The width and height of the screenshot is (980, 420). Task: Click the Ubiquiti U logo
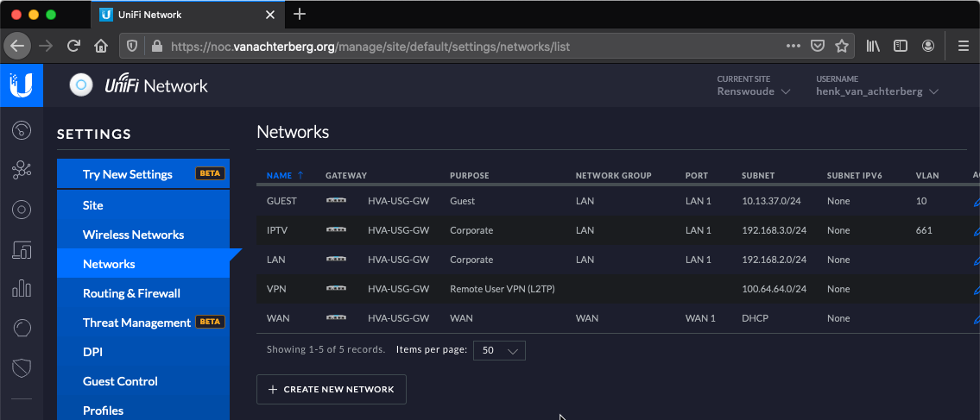22,85
